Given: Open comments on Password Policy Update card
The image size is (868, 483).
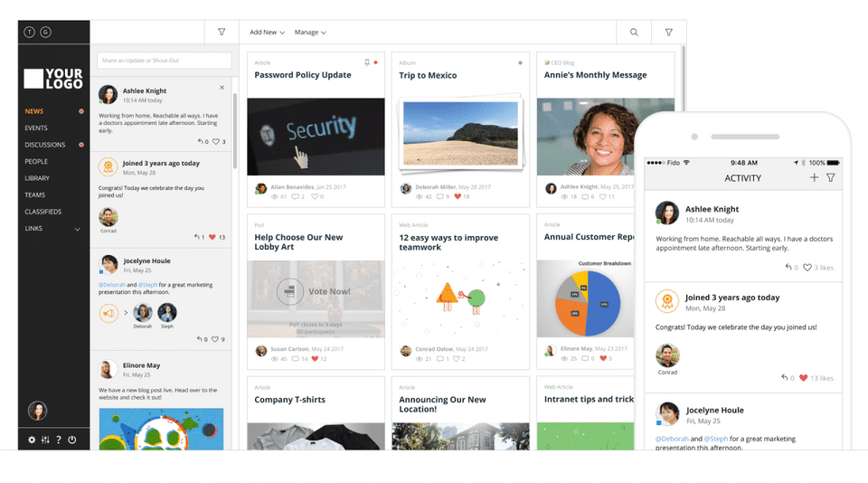Looking at the screenshot, I should (296, 196).
